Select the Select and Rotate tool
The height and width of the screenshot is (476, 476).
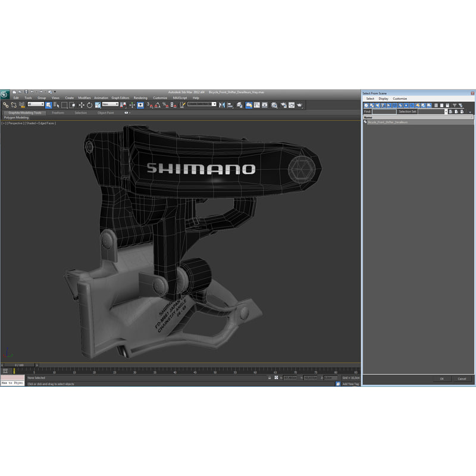click(90, 105)
